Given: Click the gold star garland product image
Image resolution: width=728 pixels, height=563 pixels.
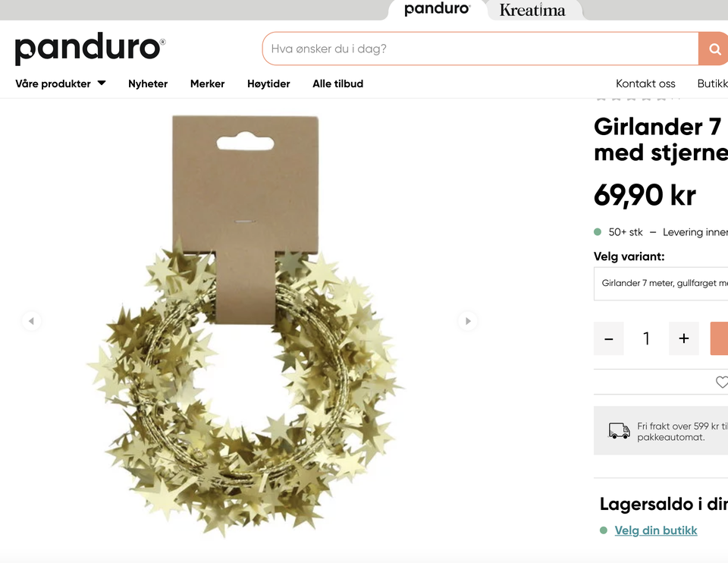Looking at the screenshot, I should coord(245,326).
